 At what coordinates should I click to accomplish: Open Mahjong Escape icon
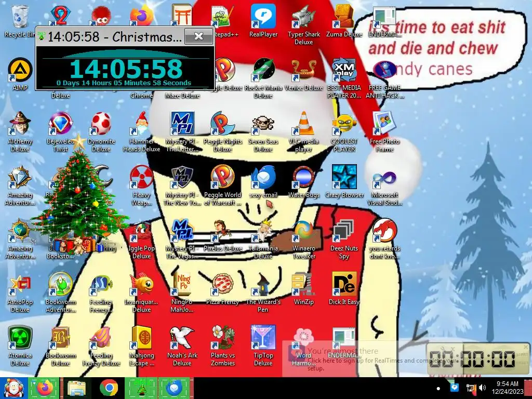141,346
